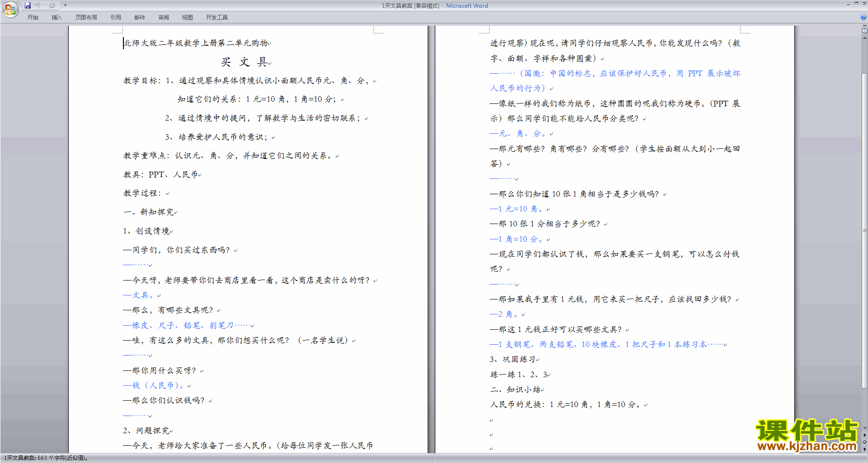Click the Next Page double-arrow icon

[x=864, y=449]
